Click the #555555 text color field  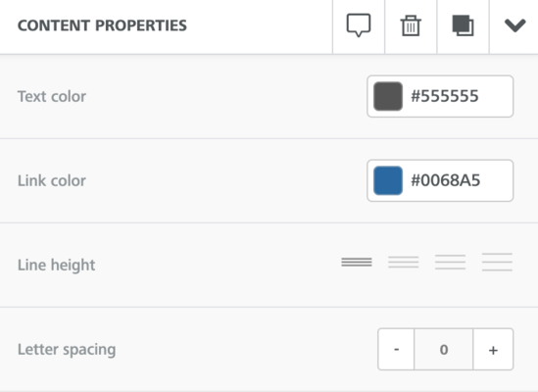click(x=440, y=96)
